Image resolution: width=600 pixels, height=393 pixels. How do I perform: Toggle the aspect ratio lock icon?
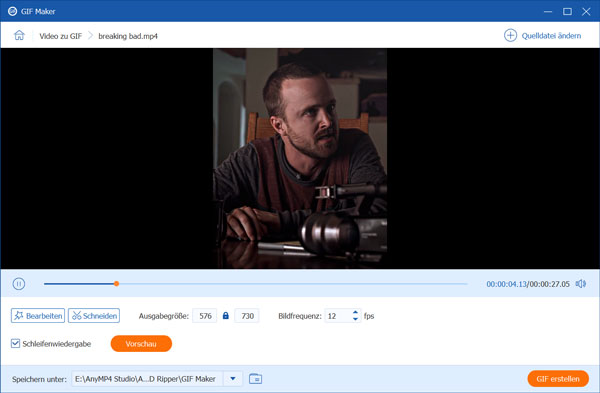click(x=226, y=316)
